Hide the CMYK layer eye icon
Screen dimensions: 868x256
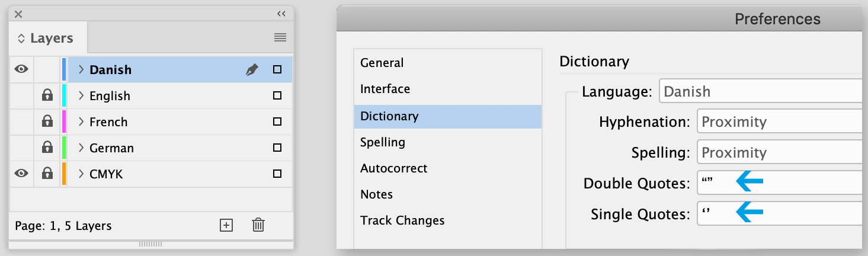click(x=21, y=174)
